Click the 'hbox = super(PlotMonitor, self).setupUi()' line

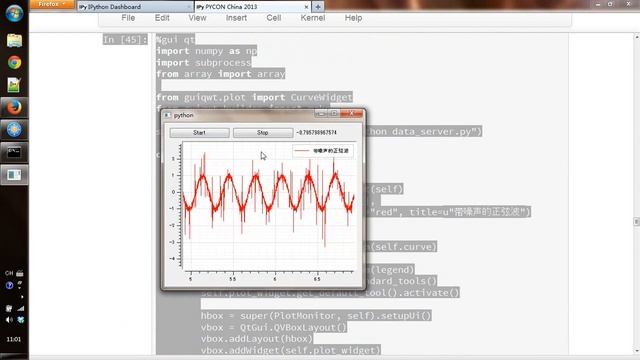coord(316,316)
